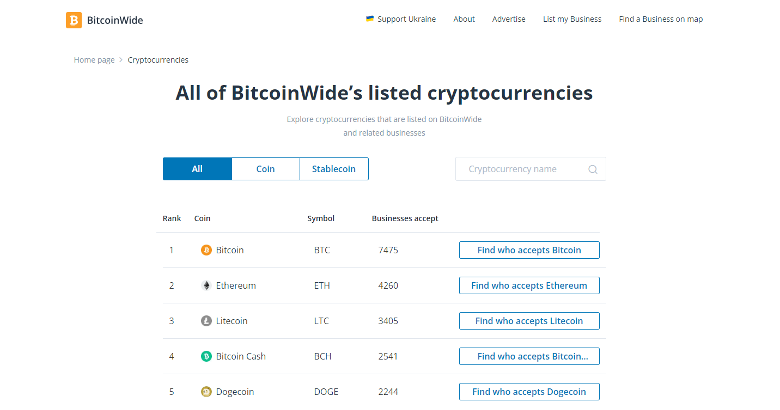Open the Advertise menu item

point(509,19)
